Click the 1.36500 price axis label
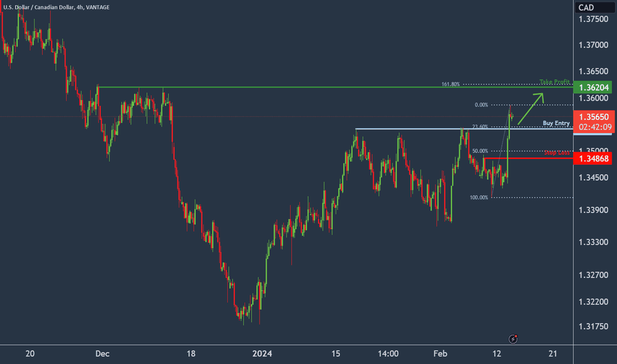 tap(593, 71)
